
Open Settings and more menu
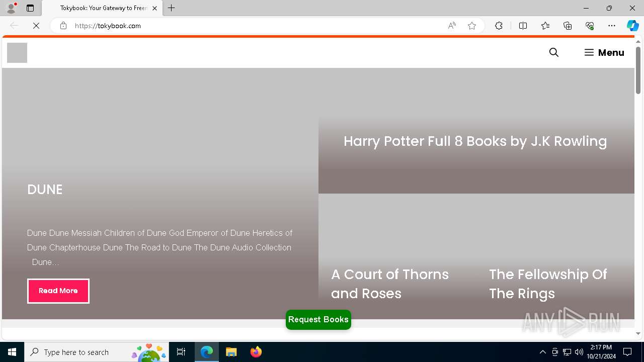[612, 26]
